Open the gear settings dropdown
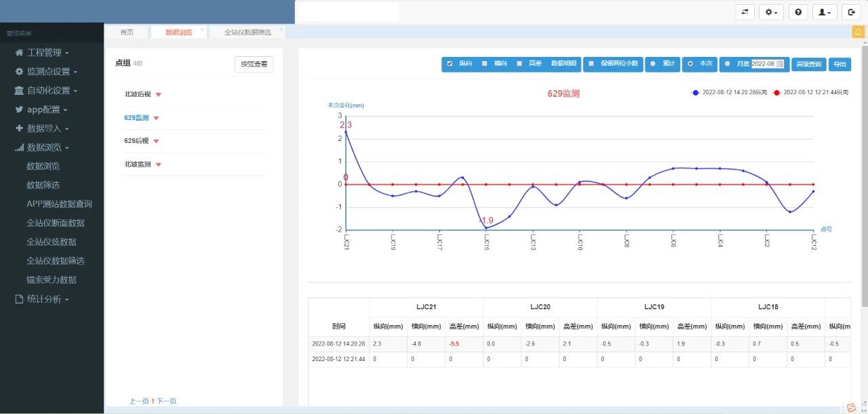Screen dimensions: 868x414 [x=771, y=12]
